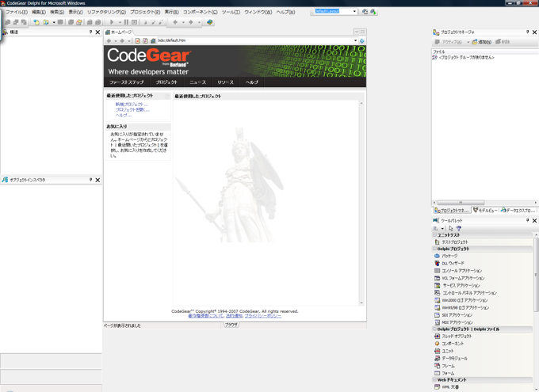
Task: Click the toolbar navigate Forward arrow
Action: click(x=191, y=22)
